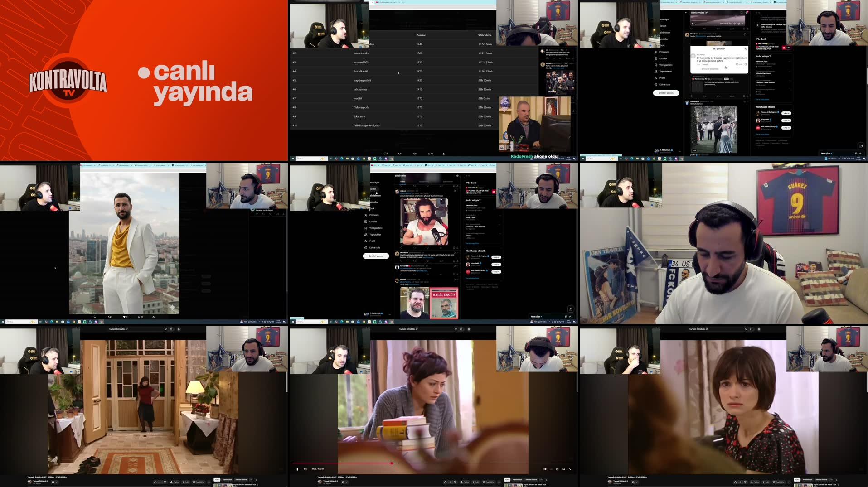Open Yer İşaretleri from the sidebar

(x=376, y=228)
